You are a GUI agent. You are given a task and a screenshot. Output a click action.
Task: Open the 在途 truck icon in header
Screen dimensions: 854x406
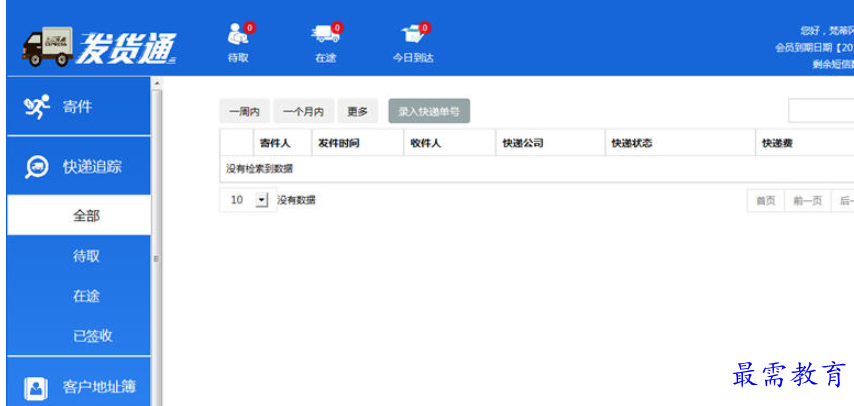pos(325,35)
